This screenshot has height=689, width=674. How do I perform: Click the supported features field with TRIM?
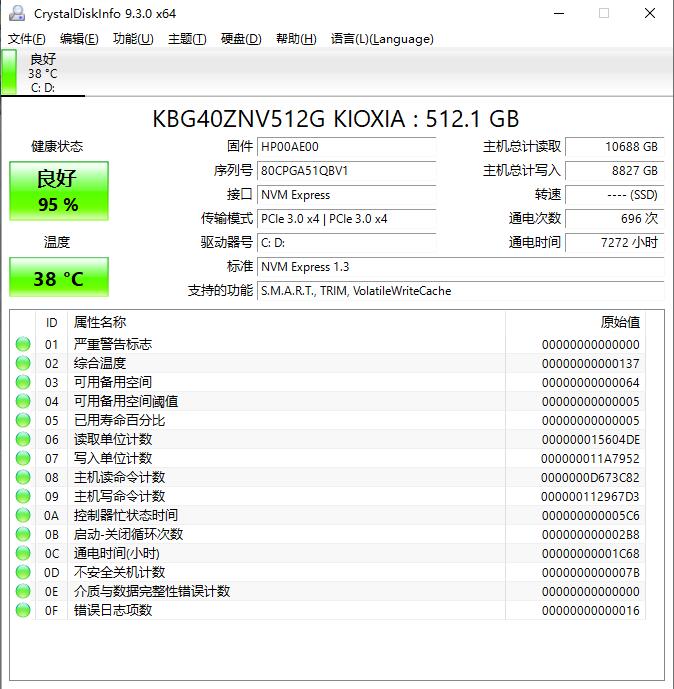coord(460,291)
